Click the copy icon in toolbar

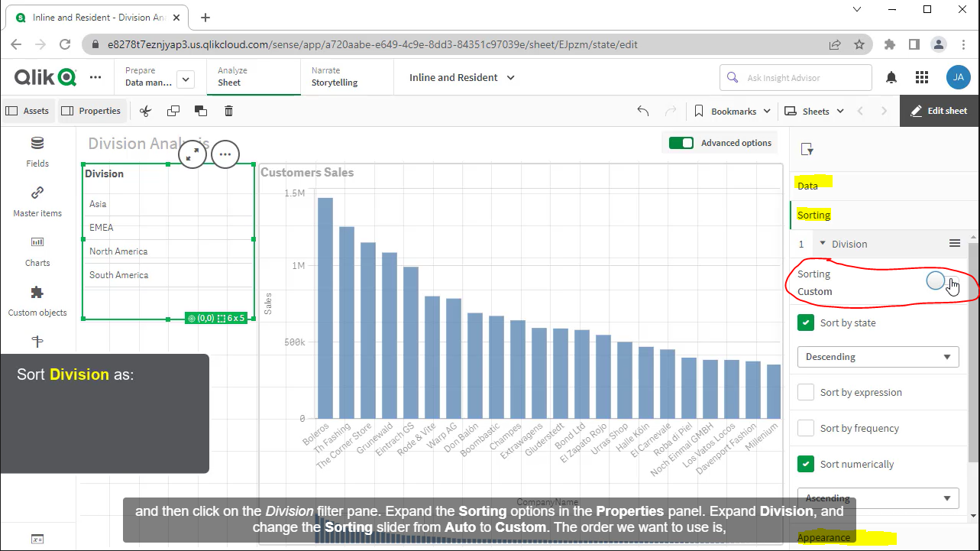173,111
